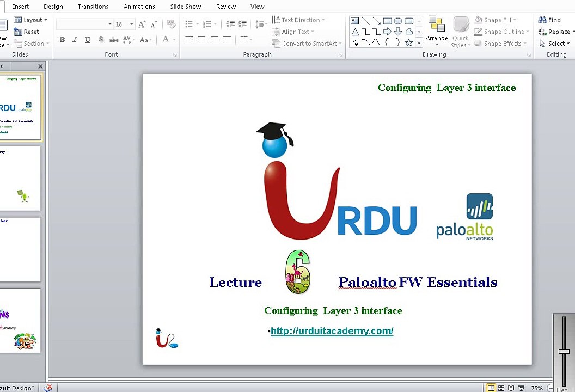Screen dimensions: 575x392
Task: Open the Insert ribbon tab
Action: tap(21, 7)
